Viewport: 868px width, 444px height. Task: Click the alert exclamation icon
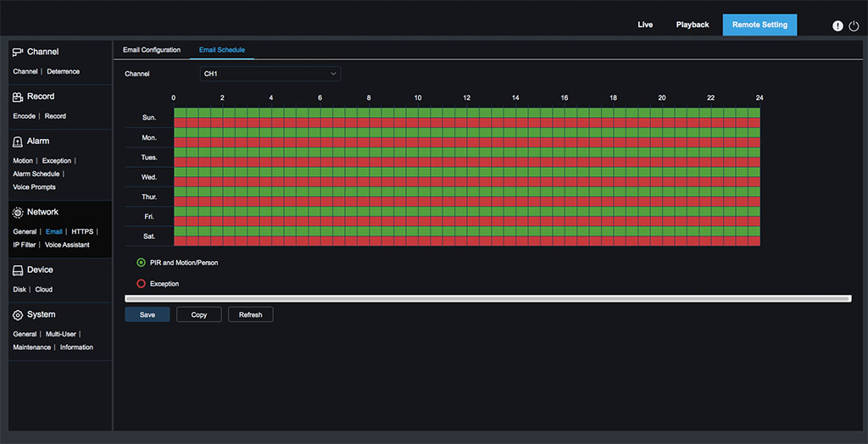(837, 25)
